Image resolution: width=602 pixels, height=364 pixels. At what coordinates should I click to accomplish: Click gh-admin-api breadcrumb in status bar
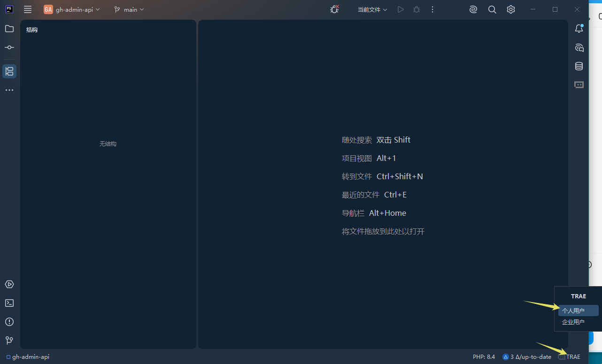point(28,357)
